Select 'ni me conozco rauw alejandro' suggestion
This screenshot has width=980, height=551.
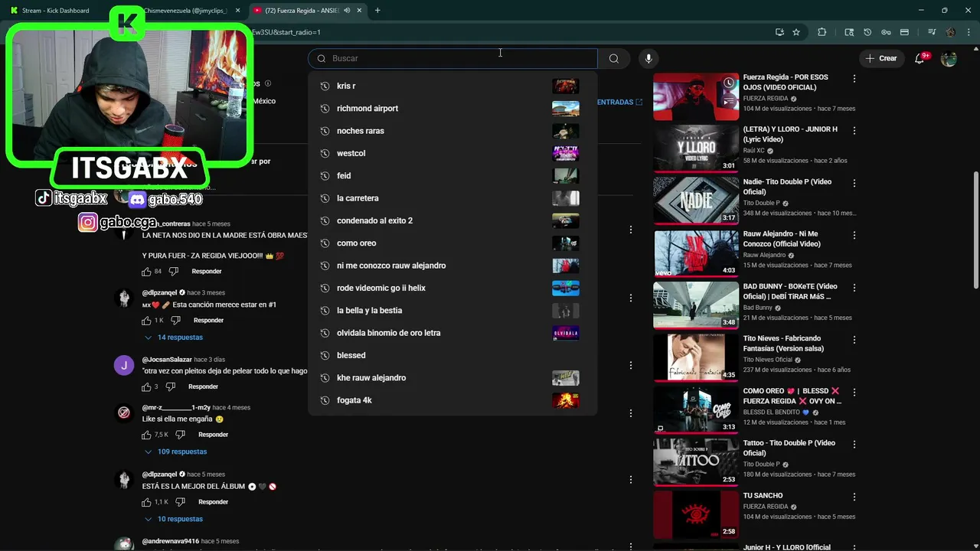coord(452,266)
